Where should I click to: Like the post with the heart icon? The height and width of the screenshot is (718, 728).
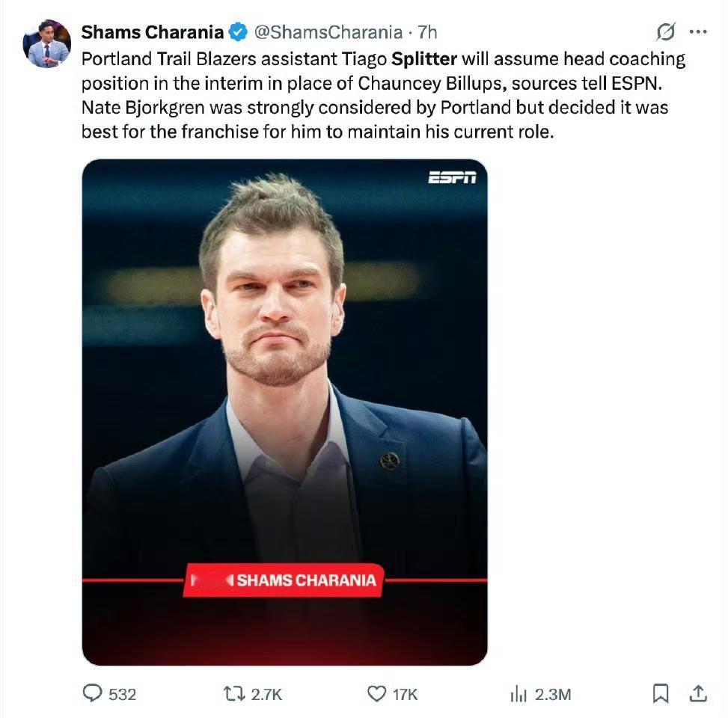tap(376, 694)
